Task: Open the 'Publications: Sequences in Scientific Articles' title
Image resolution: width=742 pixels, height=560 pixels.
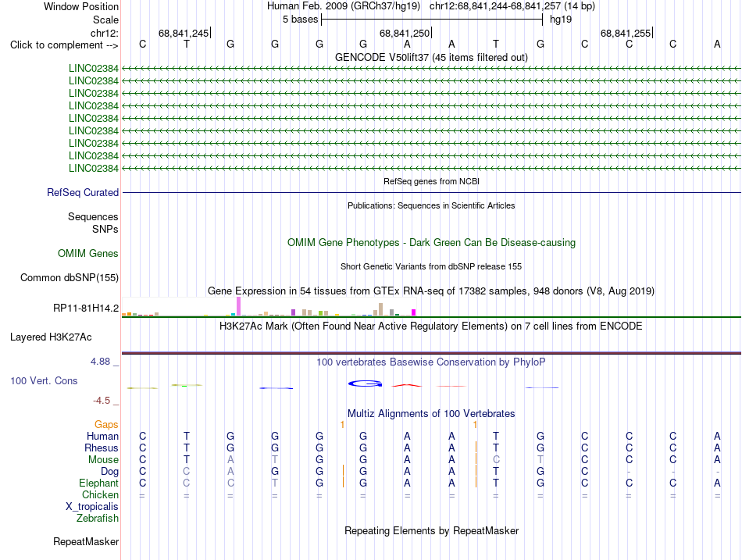Action: click(431, 205)
